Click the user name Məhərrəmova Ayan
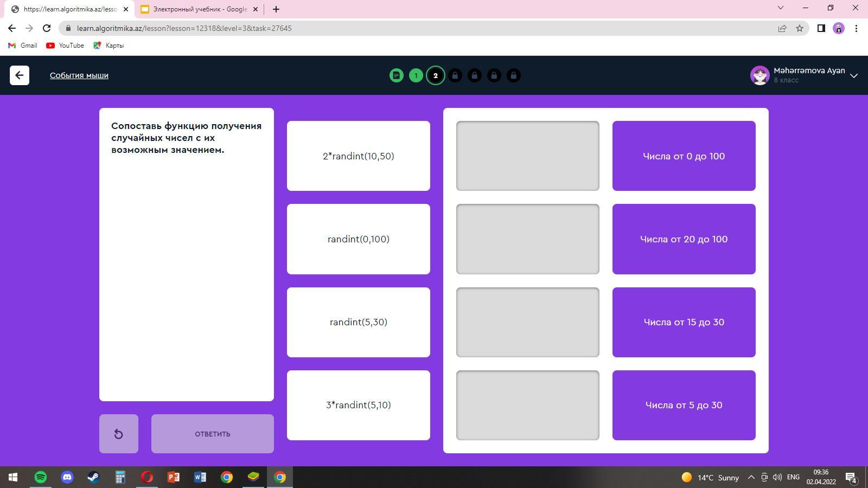This screenshot has width=868, height=488. (809, 70)
